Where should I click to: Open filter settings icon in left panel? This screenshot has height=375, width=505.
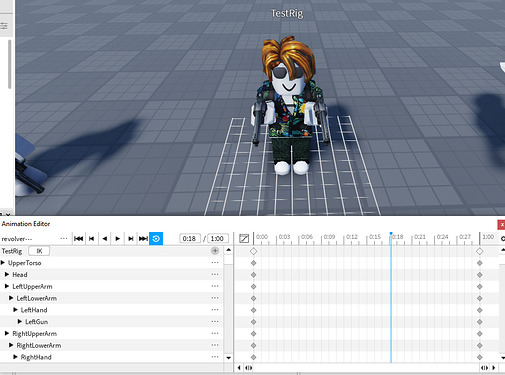tap(4, 26)
